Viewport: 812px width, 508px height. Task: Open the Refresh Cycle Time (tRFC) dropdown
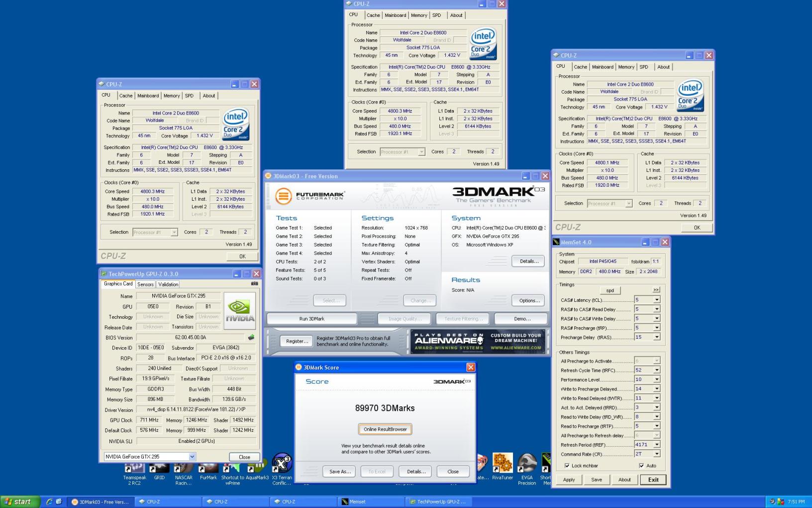coord(657,370)
